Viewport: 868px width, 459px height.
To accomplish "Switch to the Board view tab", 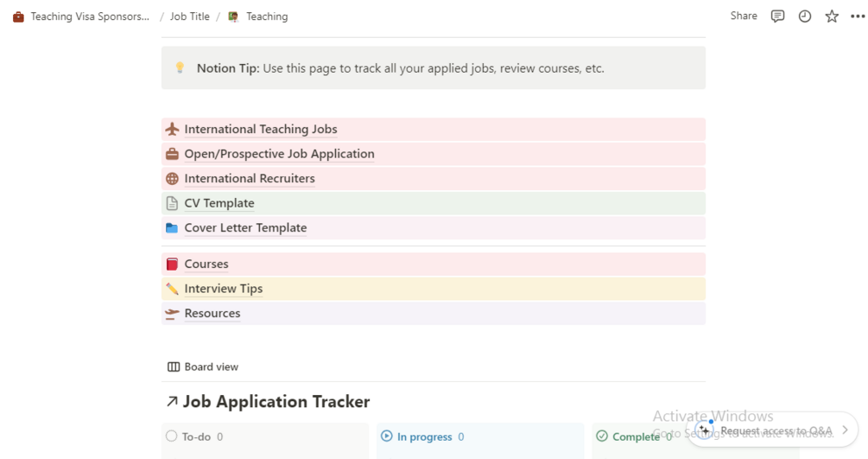I will (x=203, y=367).
